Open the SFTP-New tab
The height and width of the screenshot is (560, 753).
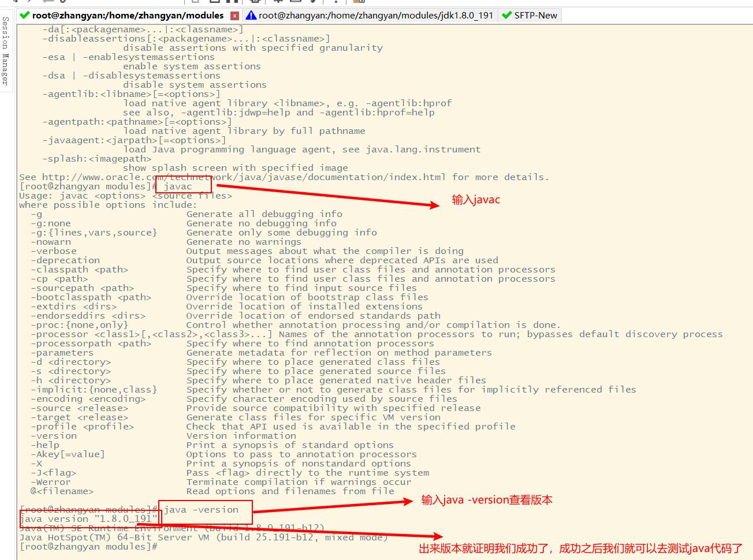point(530,15)
